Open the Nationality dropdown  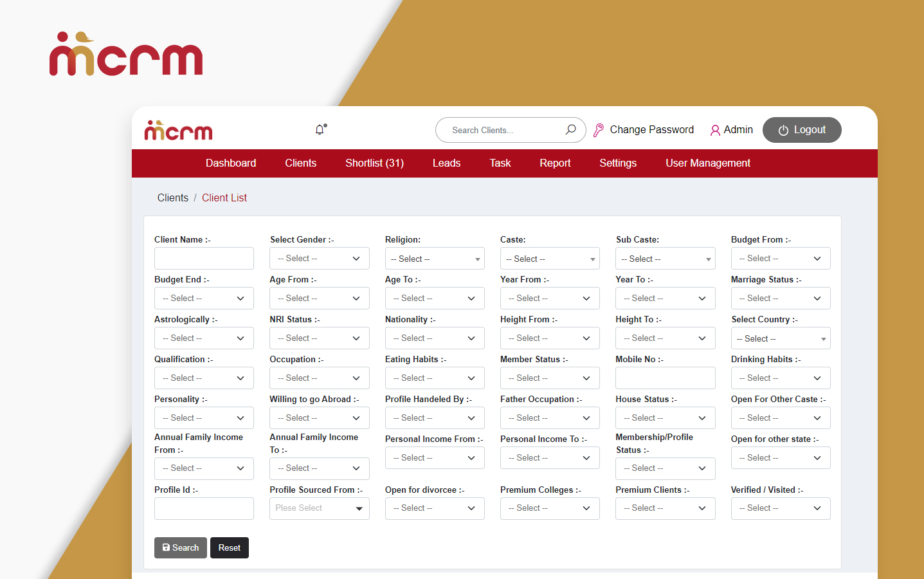point(435,338)
